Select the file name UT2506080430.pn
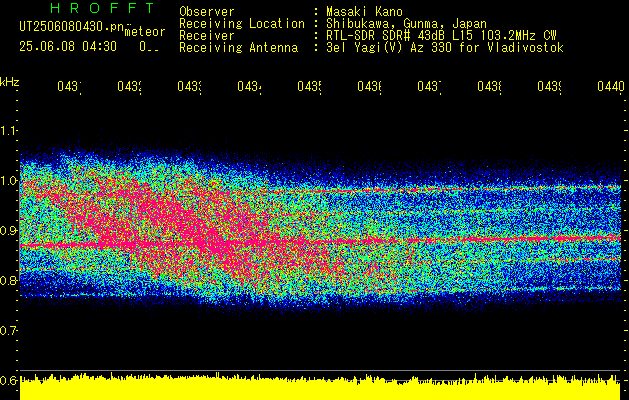Image resolution: width=629 pixels, height=400 pixels. pos(72,26)
